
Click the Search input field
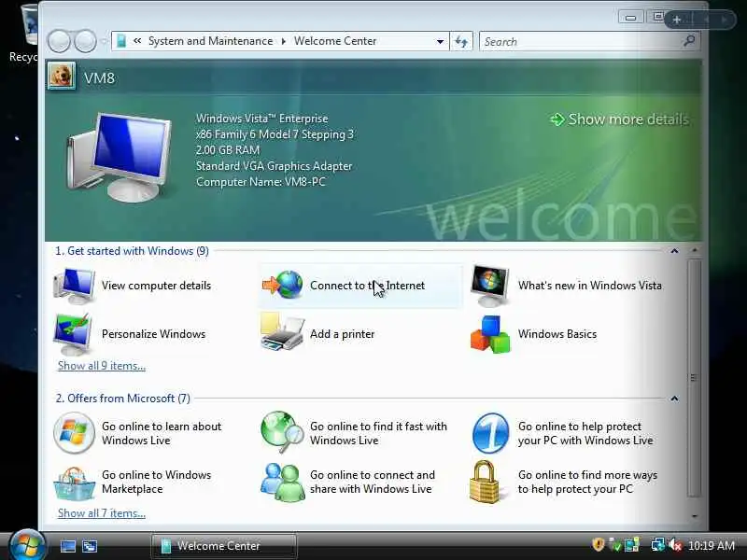point(581,41)
